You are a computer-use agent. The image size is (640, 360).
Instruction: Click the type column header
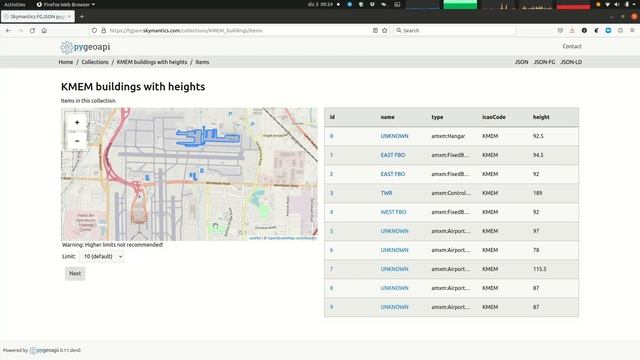pos(437,117)
